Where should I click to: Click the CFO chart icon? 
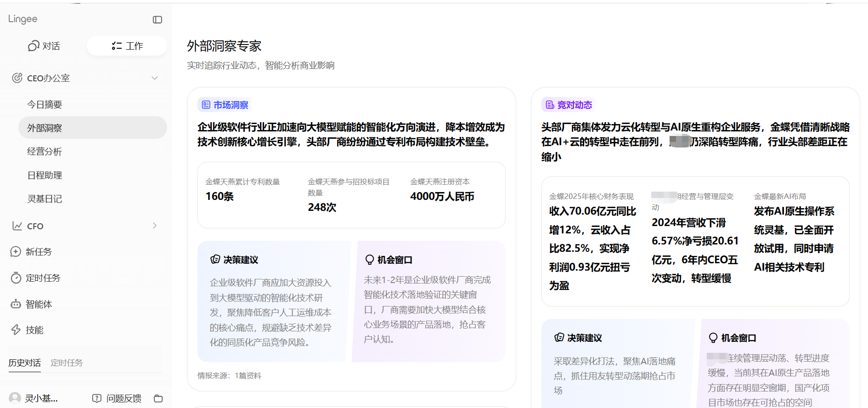click(x=17, y=226)
